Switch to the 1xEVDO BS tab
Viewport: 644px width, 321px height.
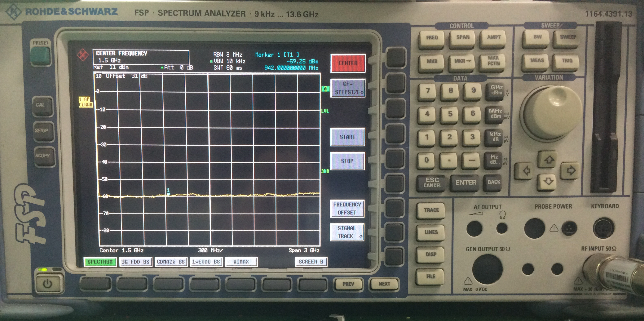pyautogui.click(x=206, y=262)
